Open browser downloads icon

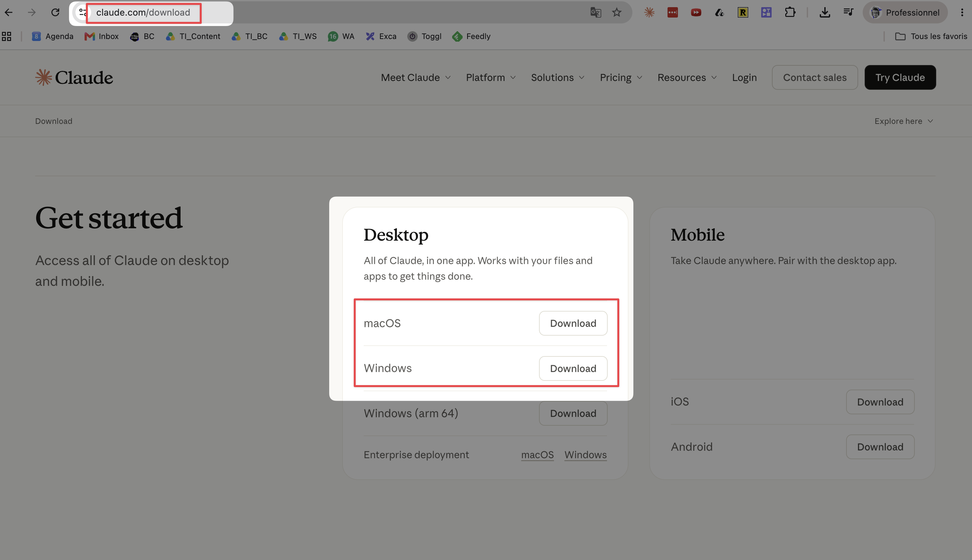(x=825, y=12)
